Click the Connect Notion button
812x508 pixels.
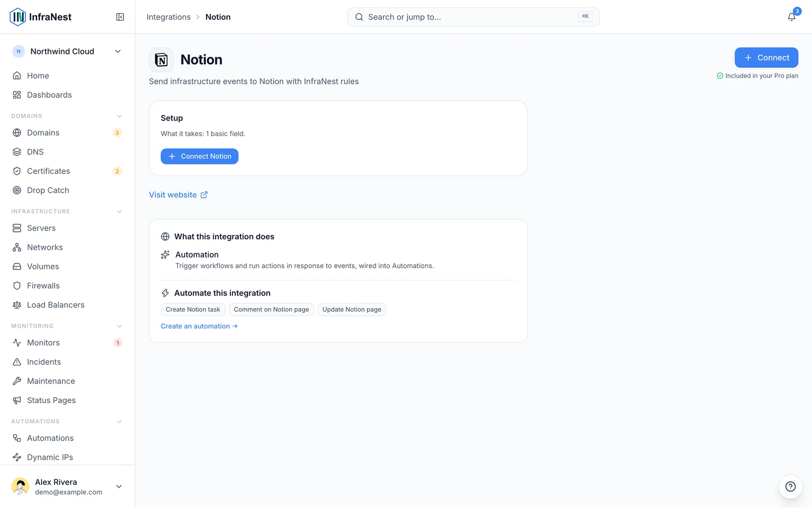pyautogui.click(x=200, y=156)
